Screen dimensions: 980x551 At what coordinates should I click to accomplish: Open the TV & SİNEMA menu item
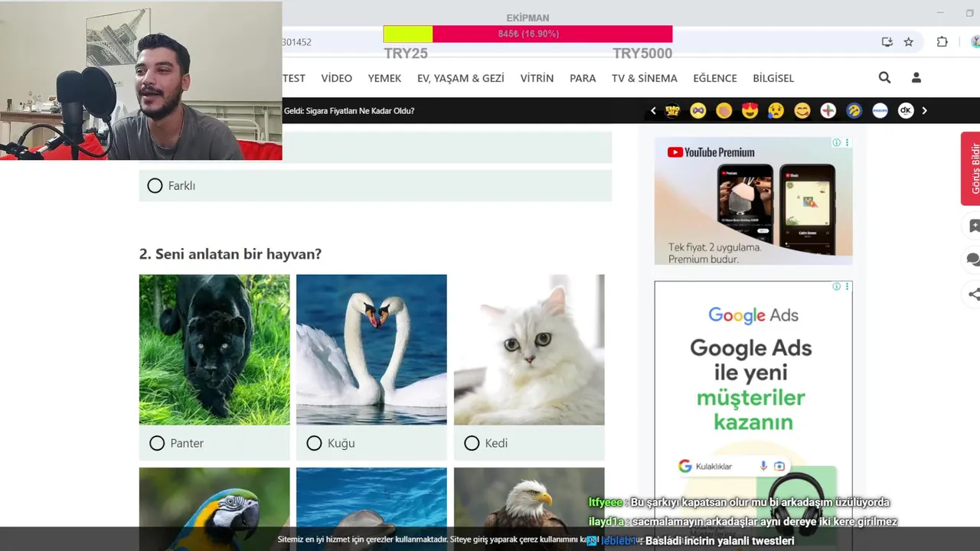coord(645,78)
